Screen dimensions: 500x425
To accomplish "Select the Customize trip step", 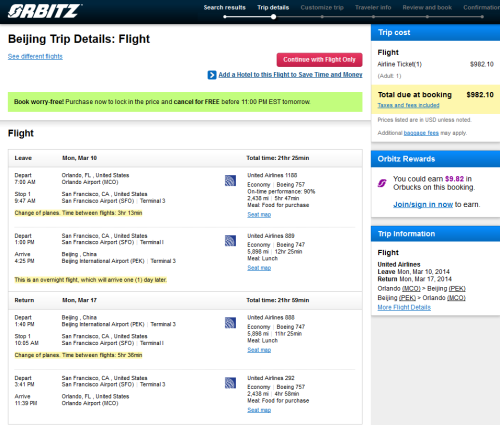I will (x=322, y=7).
